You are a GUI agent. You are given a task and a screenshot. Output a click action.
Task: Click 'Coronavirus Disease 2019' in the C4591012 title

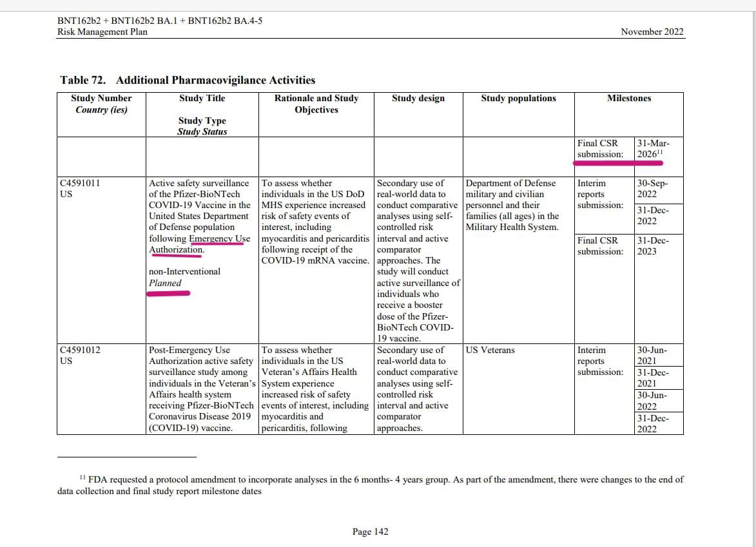[x=200, y=416]
